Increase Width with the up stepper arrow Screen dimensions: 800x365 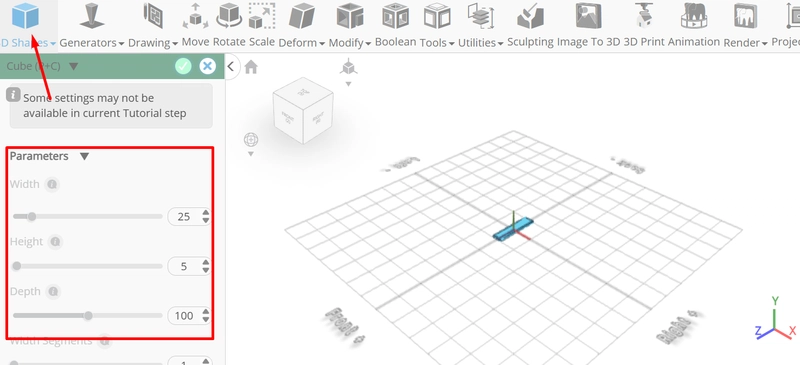point(205,212)
